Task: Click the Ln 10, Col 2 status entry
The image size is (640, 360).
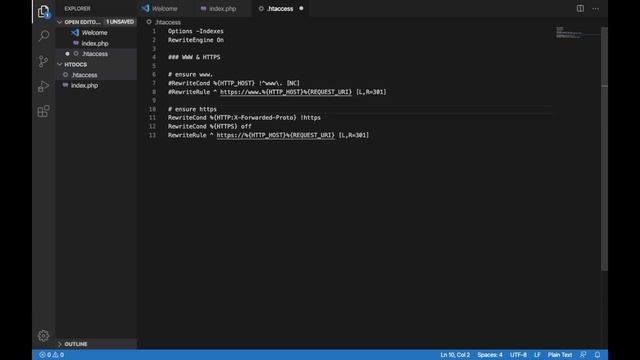Action: click(x=455, y=355)
